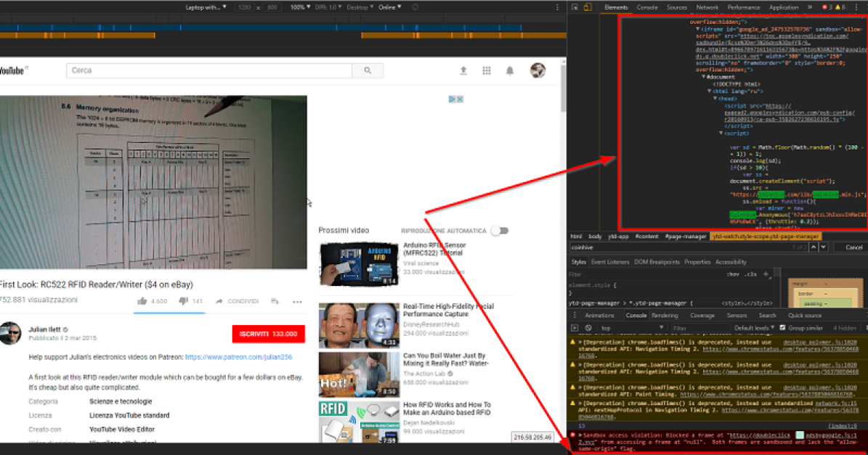Open the DOM Breakpoints tab
The image size is (868, 455).
coord(657,262)
